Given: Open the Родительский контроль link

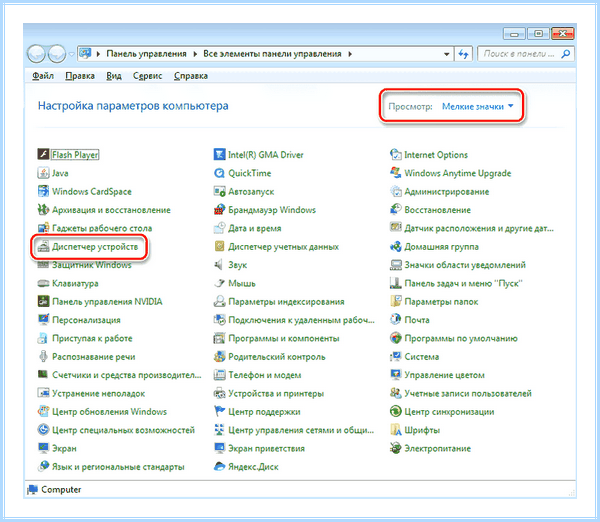Looking at the screenshot, I should click(277, 357).
